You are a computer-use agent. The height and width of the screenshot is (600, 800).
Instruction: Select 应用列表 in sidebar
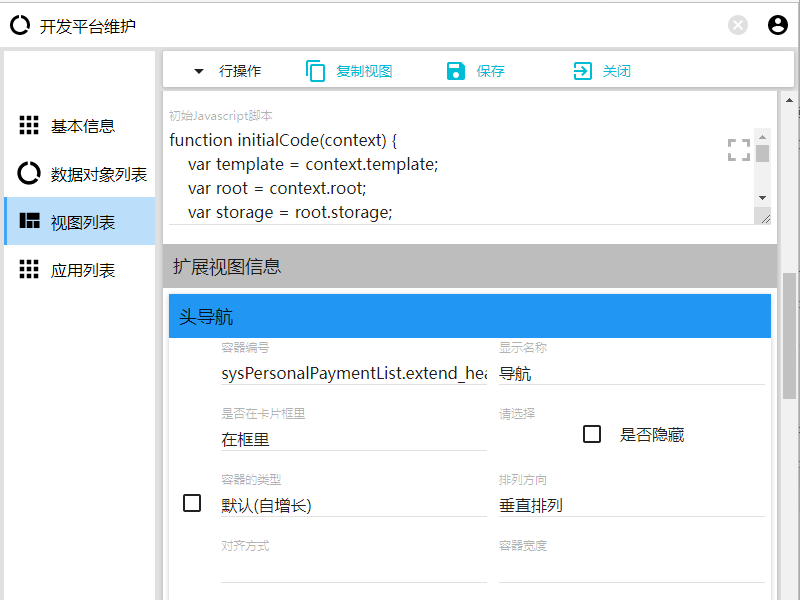click(x=82, y=270)
